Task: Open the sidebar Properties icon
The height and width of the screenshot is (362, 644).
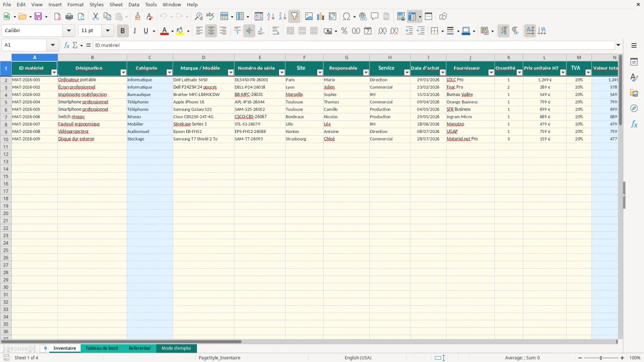Action: [634, 62]
